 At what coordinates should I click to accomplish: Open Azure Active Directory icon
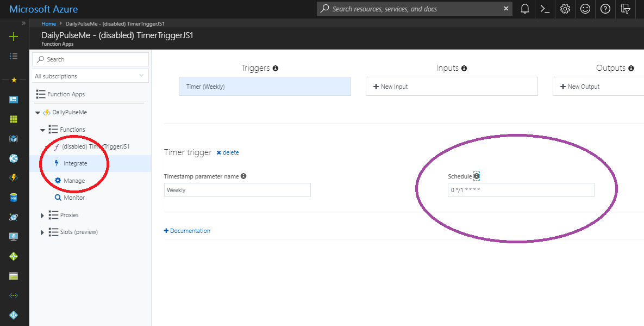click(x=14, y=315)
